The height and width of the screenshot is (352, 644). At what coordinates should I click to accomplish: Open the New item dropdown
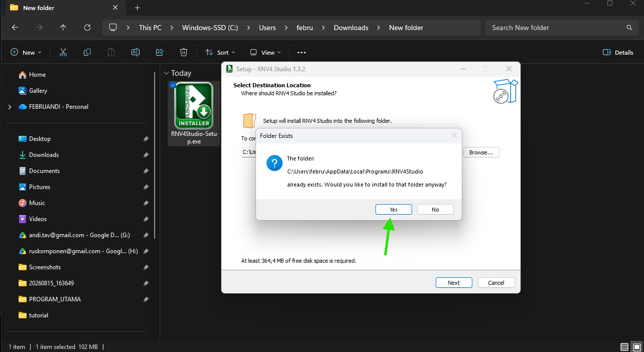click(26, 52)
